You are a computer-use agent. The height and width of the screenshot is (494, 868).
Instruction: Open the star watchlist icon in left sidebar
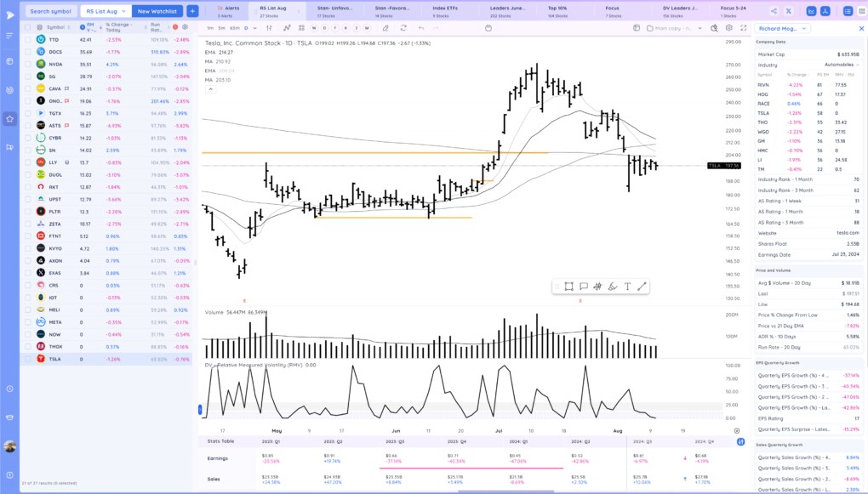point(9,119)
